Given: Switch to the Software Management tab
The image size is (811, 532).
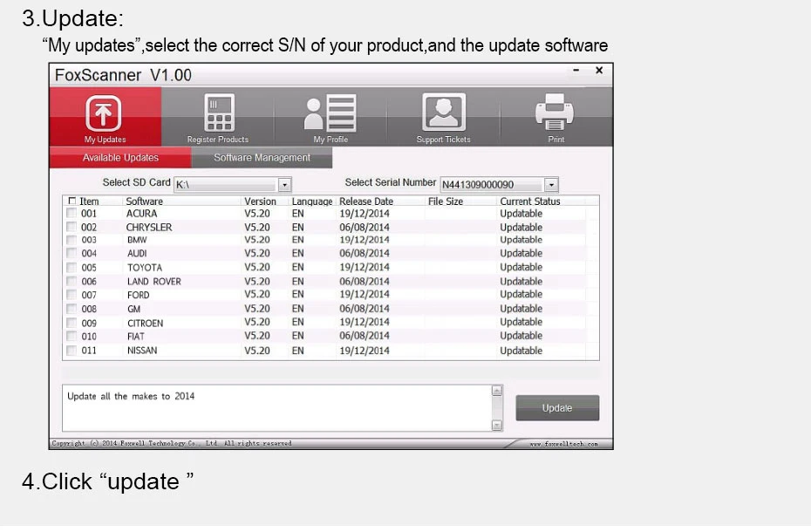Looking at the screenshot, I should point(262,157).
